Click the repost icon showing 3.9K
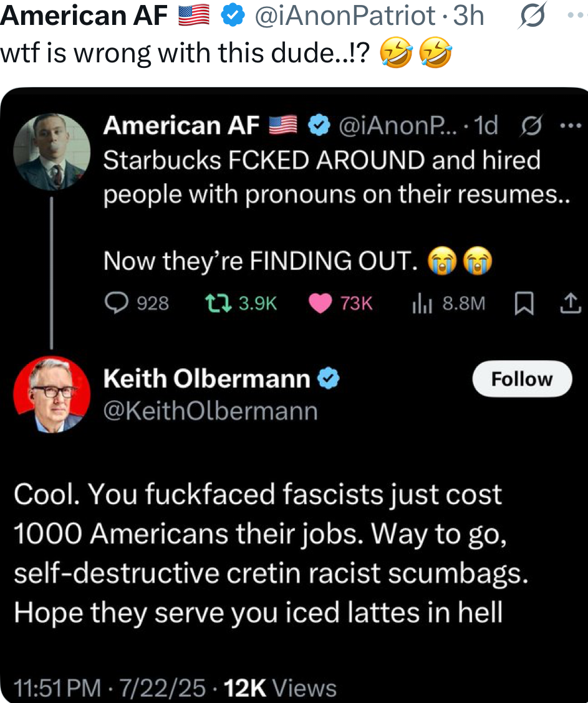Viewport: 588px width, 703px height. click(218, 303)
